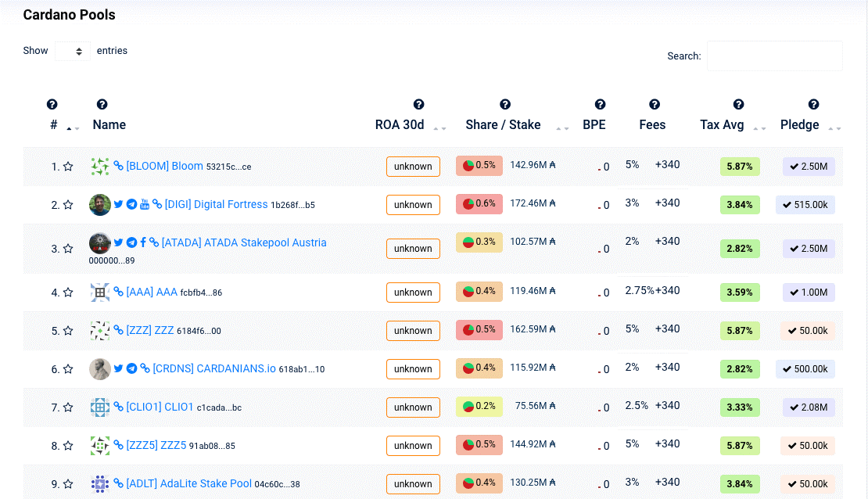
Task: Click unknown ROA button in ZZZ row
Action: pos(413,331)
